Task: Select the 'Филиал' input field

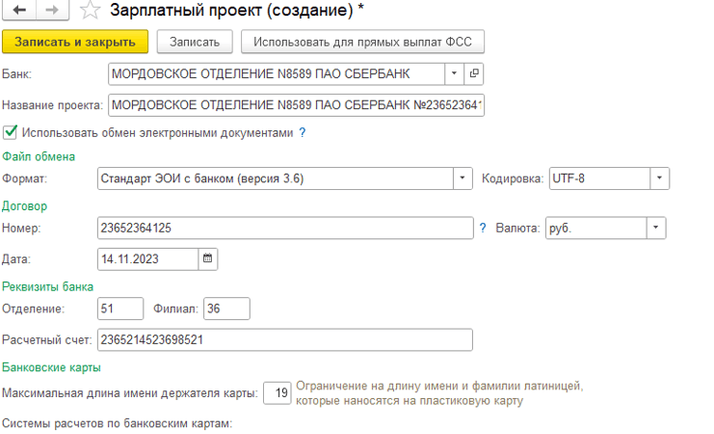Action: point(226,309)
